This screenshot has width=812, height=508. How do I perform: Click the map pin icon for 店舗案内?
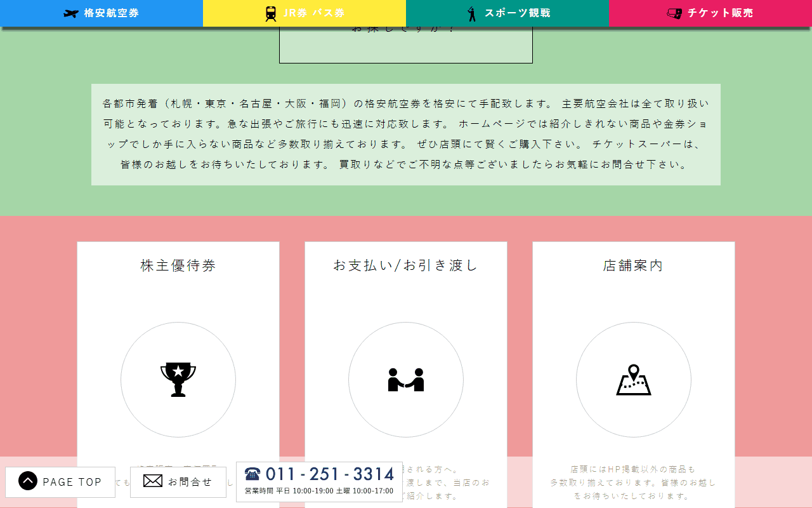634,380
